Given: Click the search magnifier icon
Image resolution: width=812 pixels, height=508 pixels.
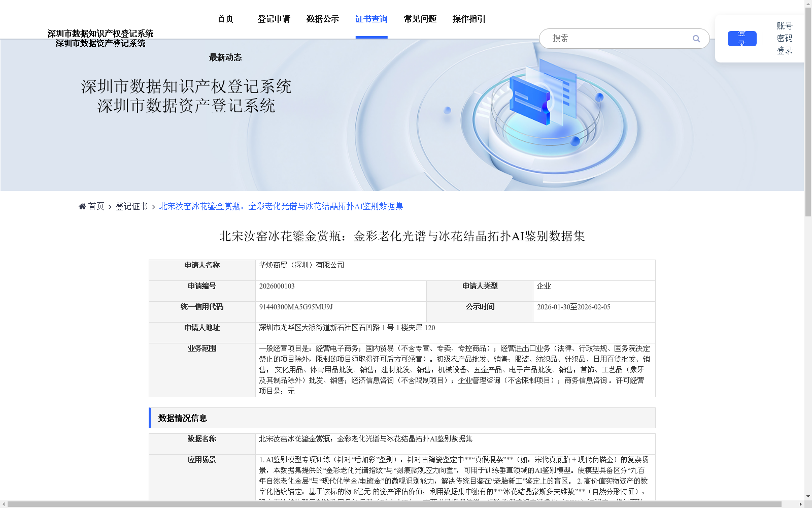Looking at the screenshot, I should pyautogui.click(x=696, y=39).
